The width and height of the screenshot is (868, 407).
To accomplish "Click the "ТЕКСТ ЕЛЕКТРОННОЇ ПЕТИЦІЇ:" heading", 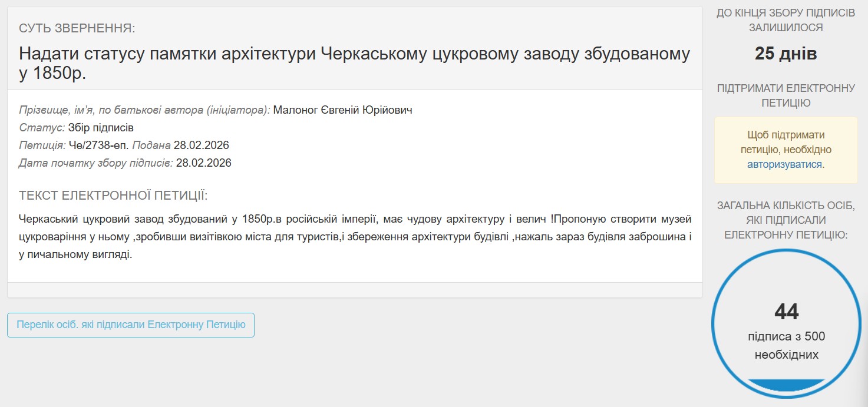I will (113, 196).
